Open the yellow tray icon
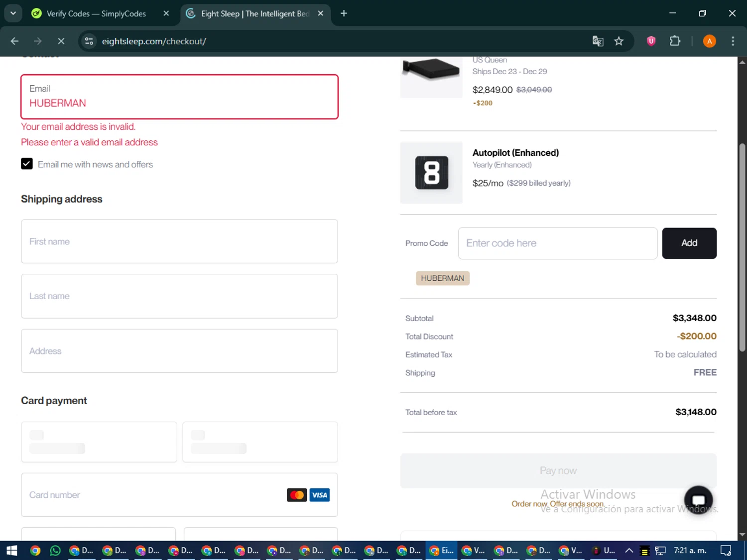This screenshot has height=560, width=747. point(644,551)
